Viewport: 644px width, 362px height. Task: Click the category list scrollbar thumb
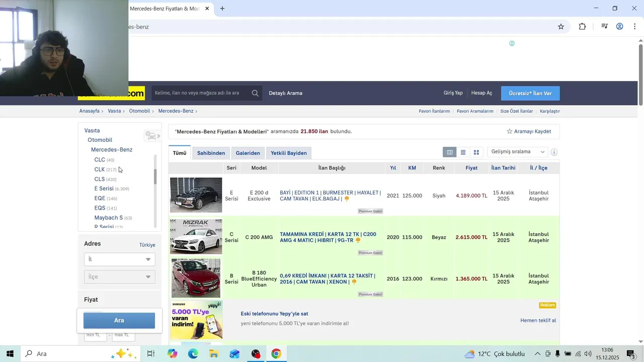[x=155, y=176]
